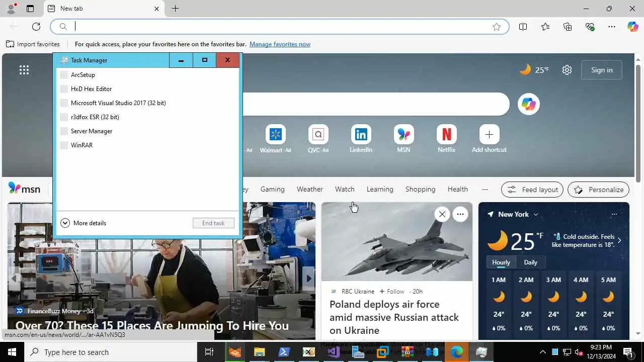
Task: Open Edge Settings and more ellipsis
Action: pyautogui.click(x=612, y=27)
